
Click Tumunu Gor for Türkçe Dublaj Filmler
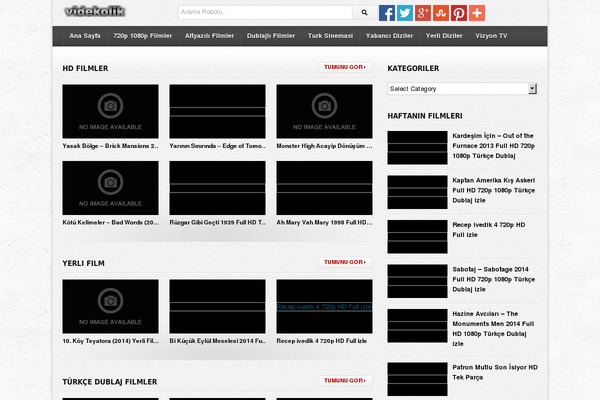345,380
